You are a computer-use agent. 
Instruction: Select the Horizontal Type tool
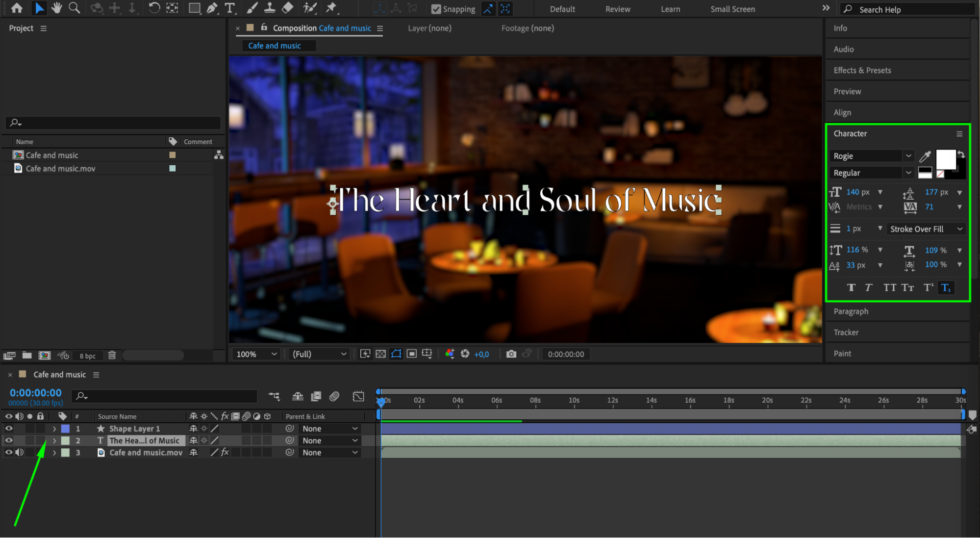click(x=229, y=8)
